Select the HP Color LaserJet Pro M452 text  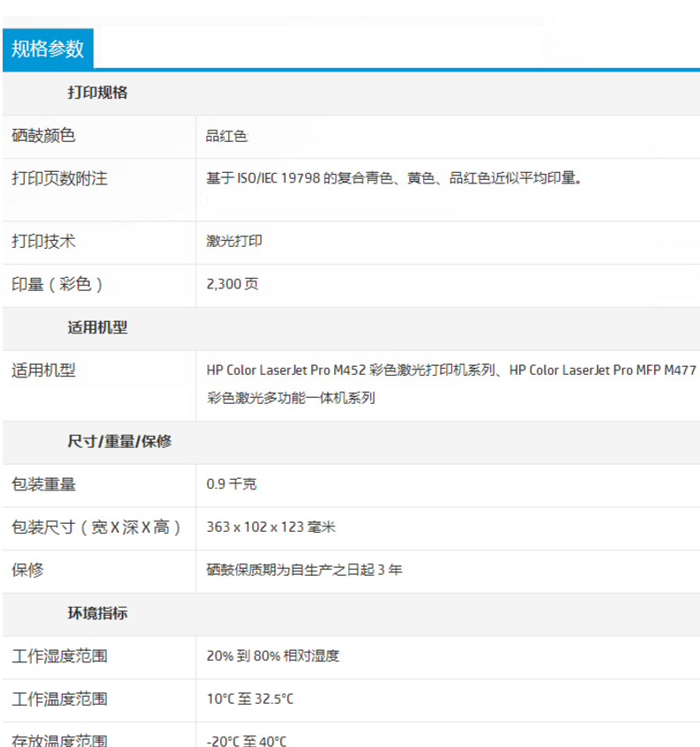(x=287, y=370)
